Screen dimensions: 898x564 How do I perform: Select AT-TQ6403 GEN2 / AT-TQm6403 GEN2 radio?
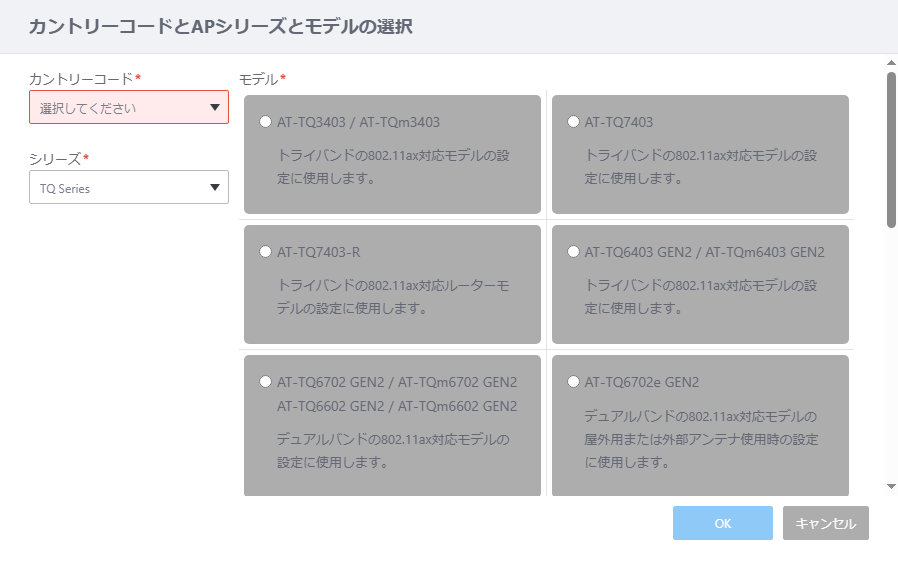click(x=573, y=252)
